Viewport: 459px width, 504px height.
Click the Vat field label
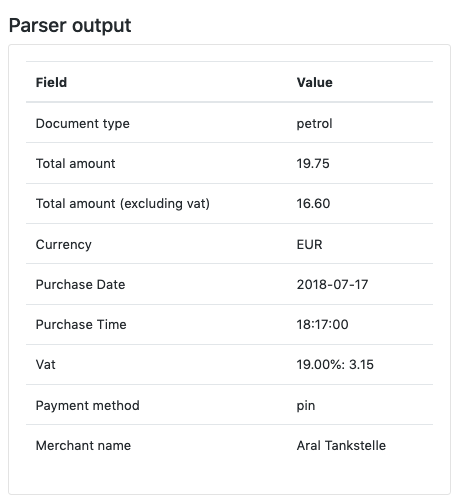point(46,364)
